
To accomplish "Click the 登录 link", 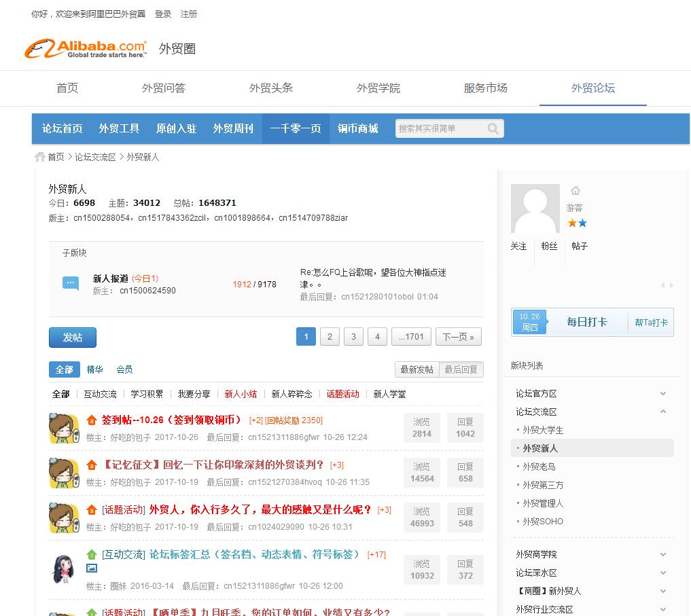I will (163, 14).
